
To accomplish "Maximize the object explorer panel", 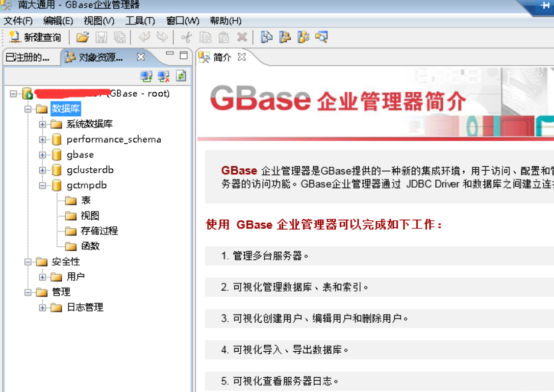I will click(x=184, y=55).
